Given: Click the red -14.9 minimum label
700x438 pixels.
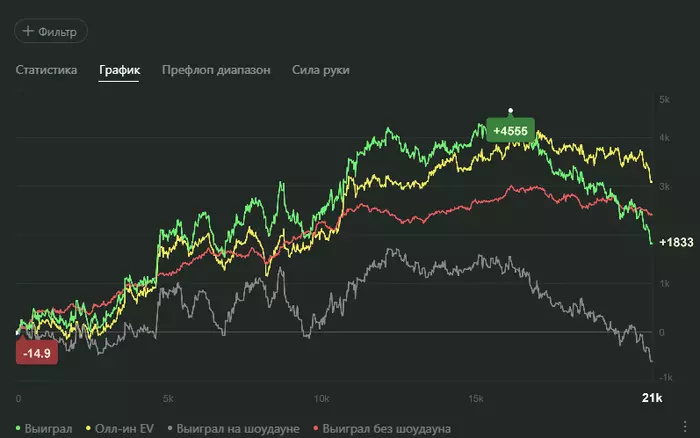Looking at the screenshot, I should pyautogui.click(x=37, y=352).
